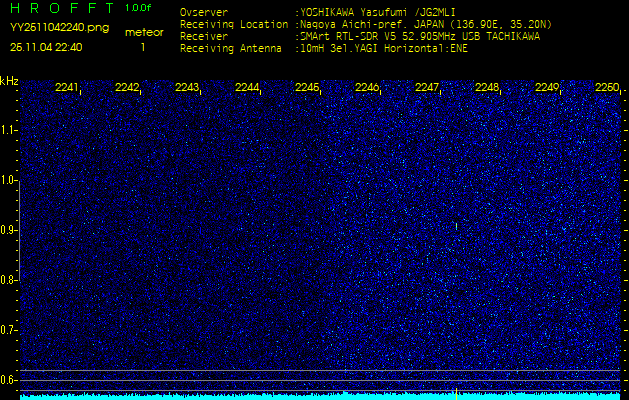Click the yellow meteor label
The width and height of the screenshot is (629, 400).
coord(143,32)
